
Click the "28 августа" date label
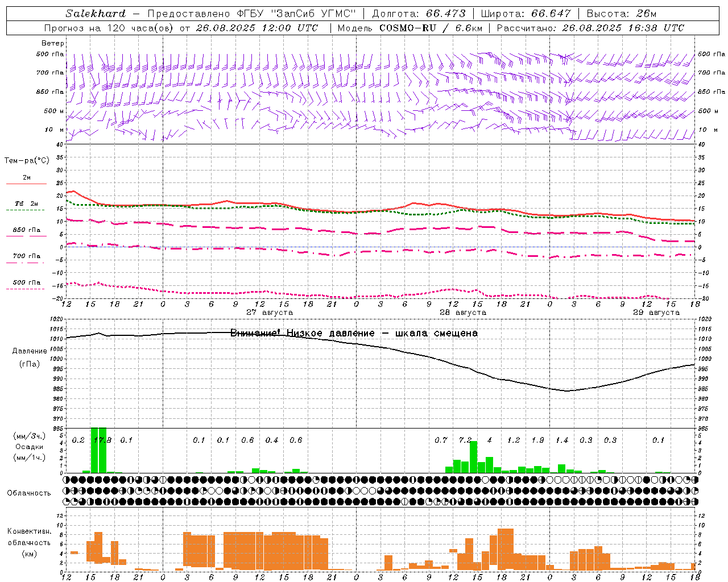[x=463, y=313]
